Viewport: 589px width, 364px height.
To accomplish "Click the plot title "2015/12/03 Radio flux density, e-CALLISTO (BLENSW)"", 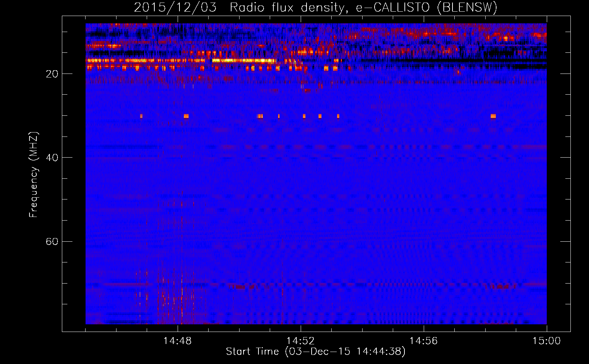I will point(316,8).
